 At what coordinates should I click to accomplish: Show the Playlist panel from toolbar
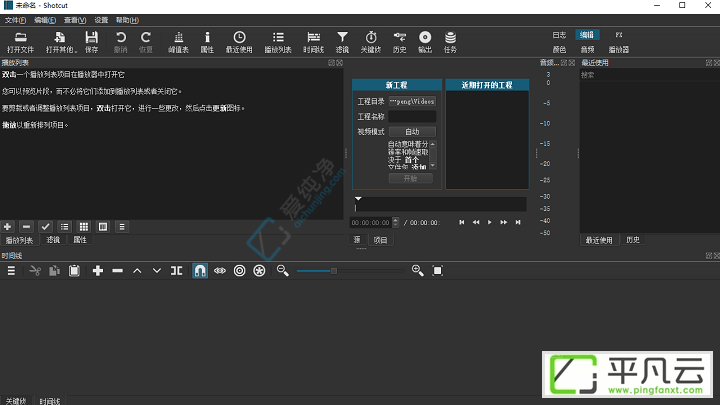278,42
